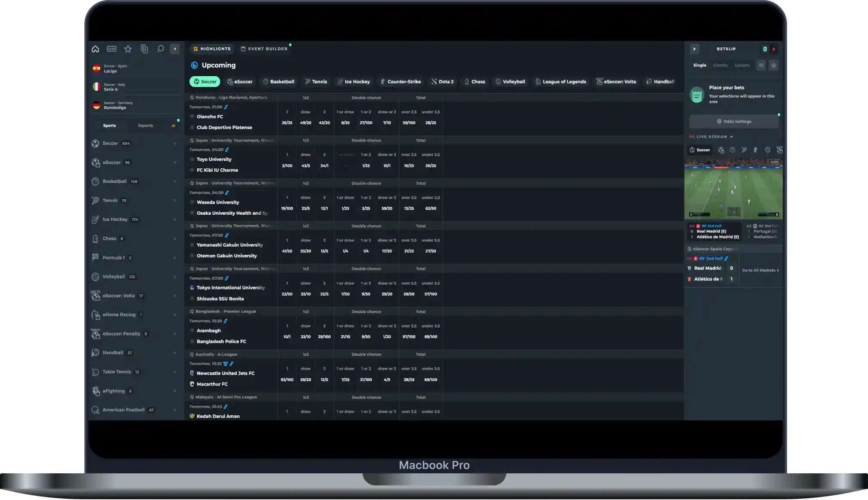
Task: Collapse the left sidebar with arrow button
Action: tap(175, 49)
